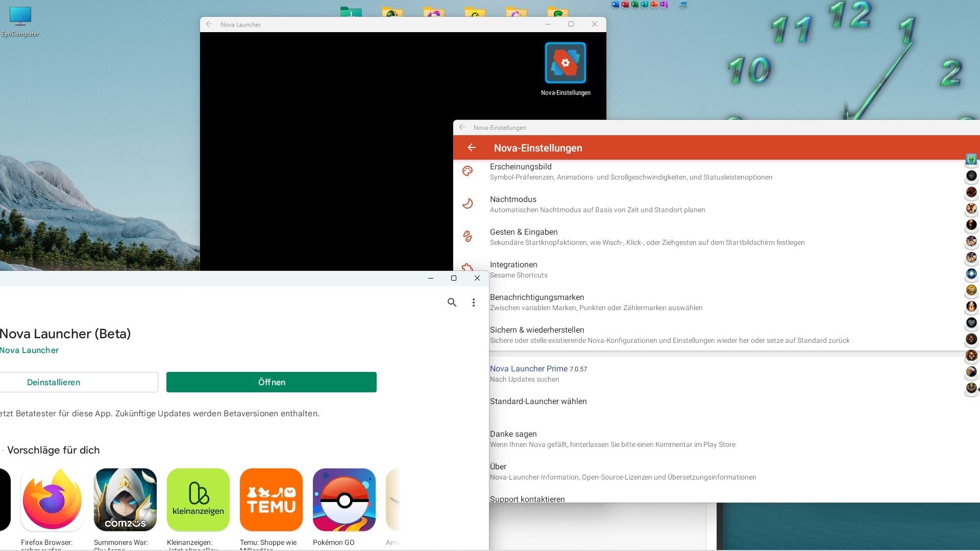The height and width of the screenshot is (551, 980).
Task: Open the Firefox Browser suggestion
Action: (x=52, y=500)
